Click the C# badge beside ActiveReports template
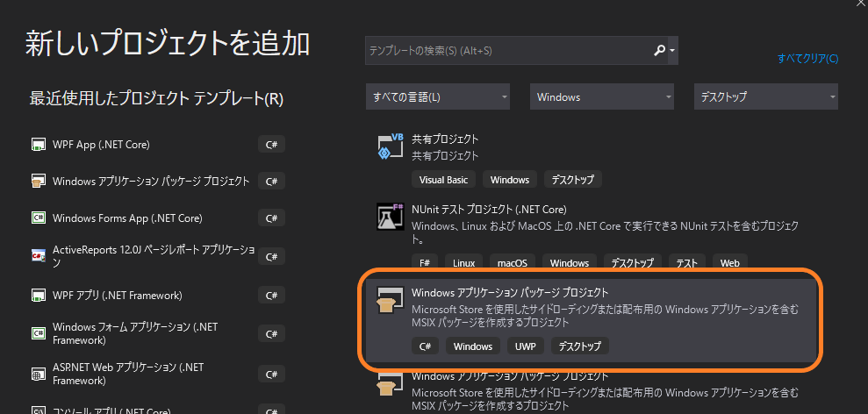 pos(271,256)
